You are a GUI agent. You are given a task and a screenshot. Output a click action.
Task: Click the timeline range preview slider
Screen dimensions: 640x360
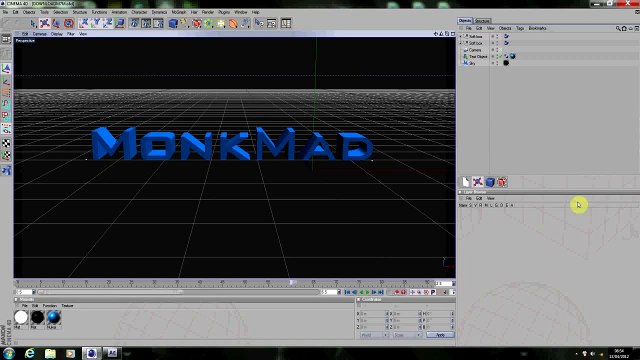click(x=178, y=292)
